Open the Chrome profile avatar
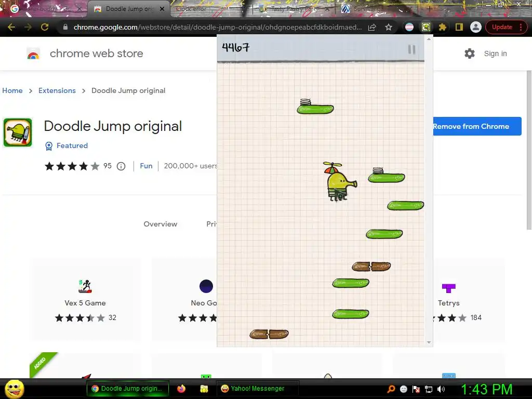 [x=476, y=27]
